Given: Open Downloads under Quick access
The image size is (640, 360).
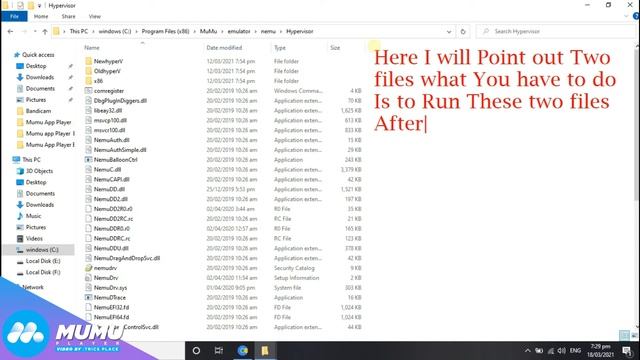Looking at the screenshot, I should [40, 77].
